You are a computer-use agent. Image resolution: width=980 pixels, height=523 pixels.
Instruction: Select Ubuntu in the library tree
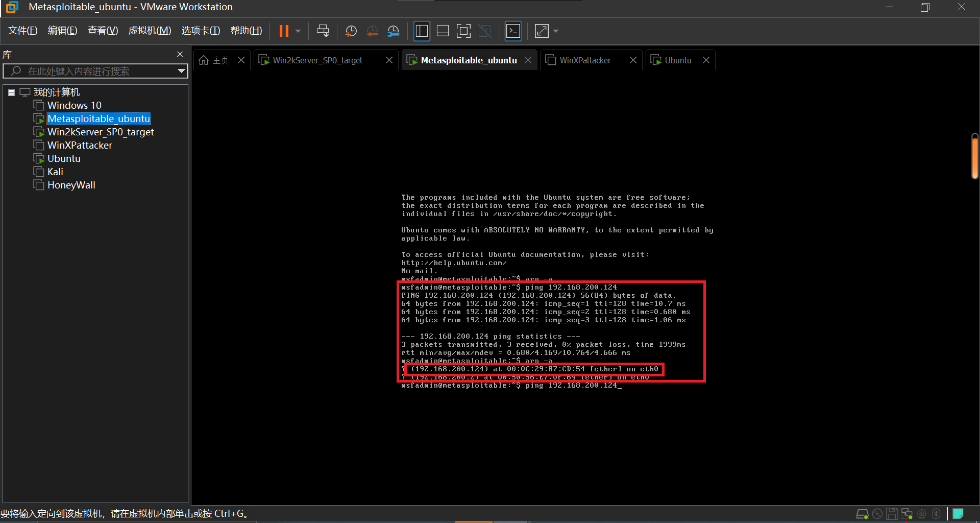click(x=64, y=158)
